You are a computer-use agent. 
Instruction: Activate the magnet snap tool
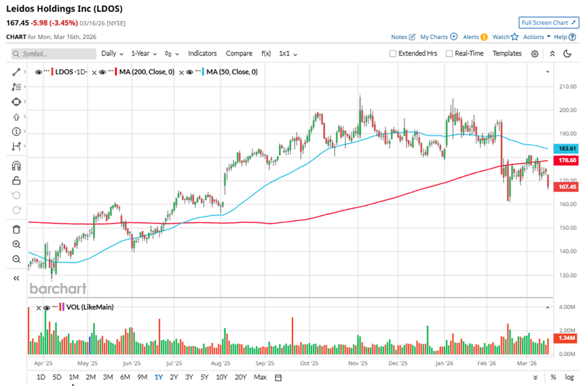click(16, 166)
